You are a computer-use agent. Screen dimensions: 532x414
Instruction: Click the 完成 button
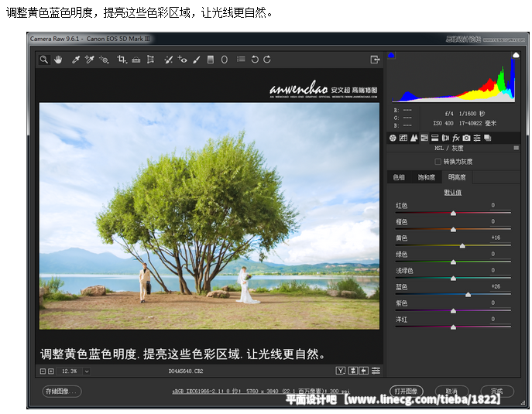(x=497, y=392)
